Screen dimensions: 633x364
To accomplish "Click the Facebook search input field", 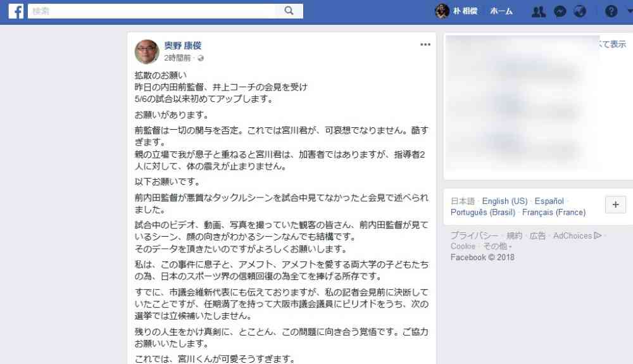I will click(152, 11).
